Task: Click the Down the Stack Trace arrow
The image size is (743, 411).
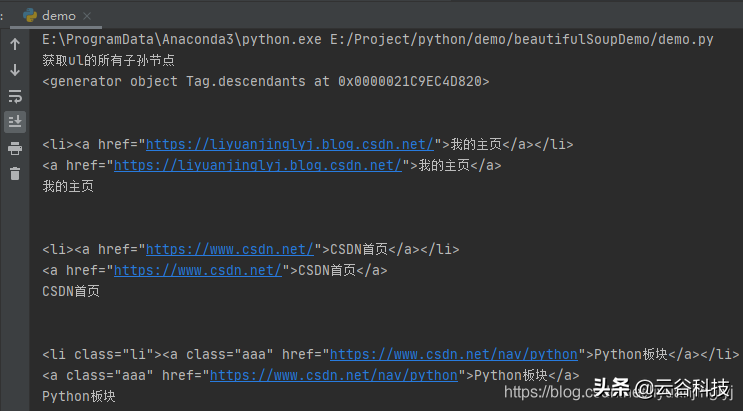Action: point(15,70)
